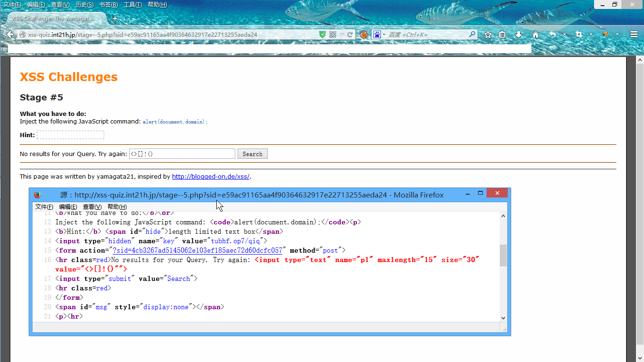The width and height of the screenshot is (644, 362).
Task: Reload the page with the refresh icon
Action: 350,34
